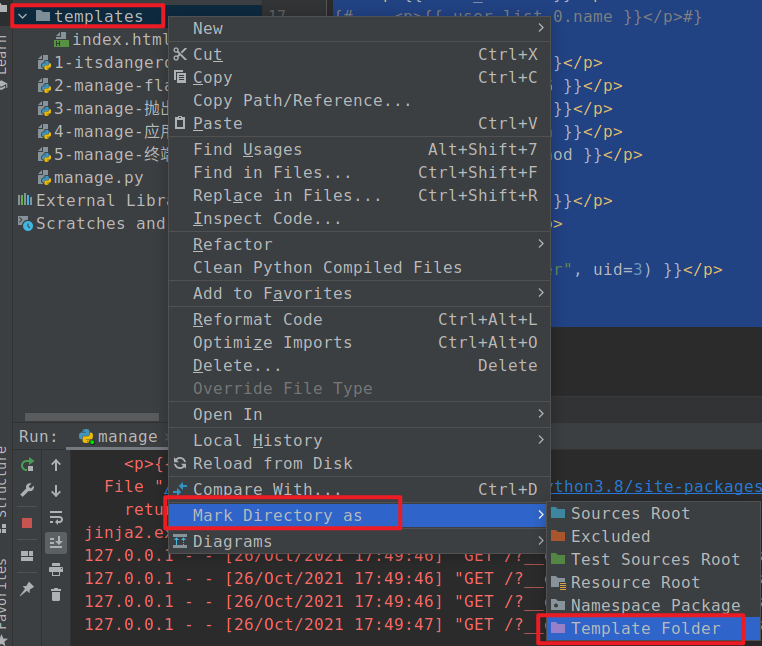The image size is (762, 646).
Task: Open the Refactor submenu
Action: coord(359,244)
